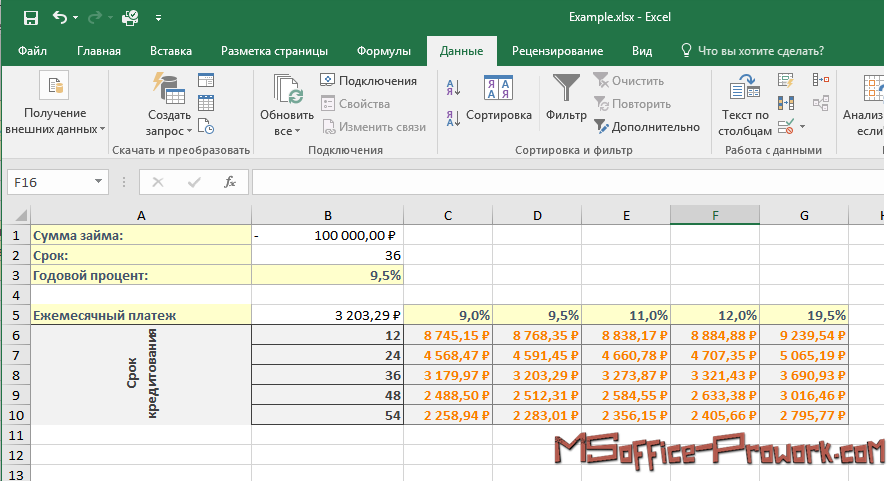The height and width of the screenshot is (481, 887).
Task: Open the Sort dialog icon
Action: (x=498, y=89)
